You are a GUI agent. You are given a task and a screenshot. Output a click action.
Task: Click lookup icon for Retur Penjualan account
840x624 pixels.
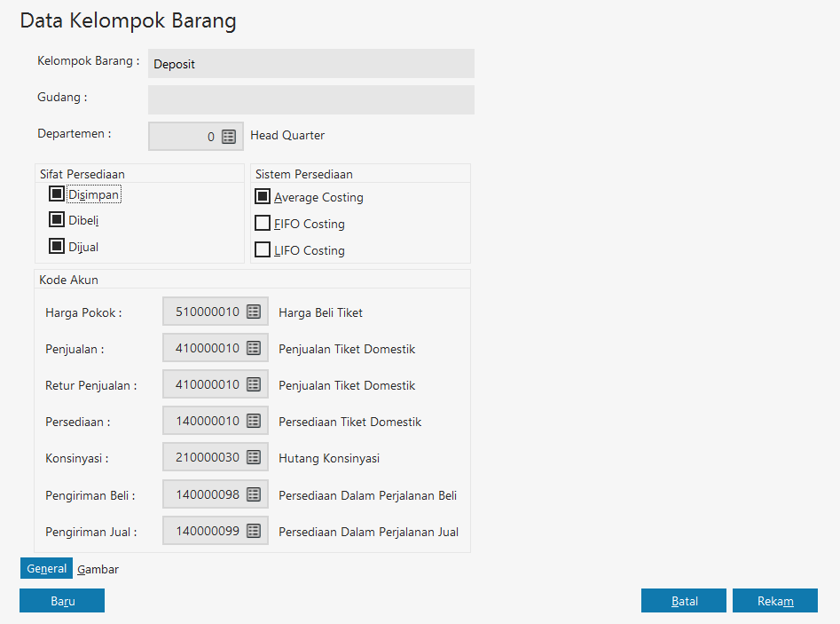pos(254,384)
